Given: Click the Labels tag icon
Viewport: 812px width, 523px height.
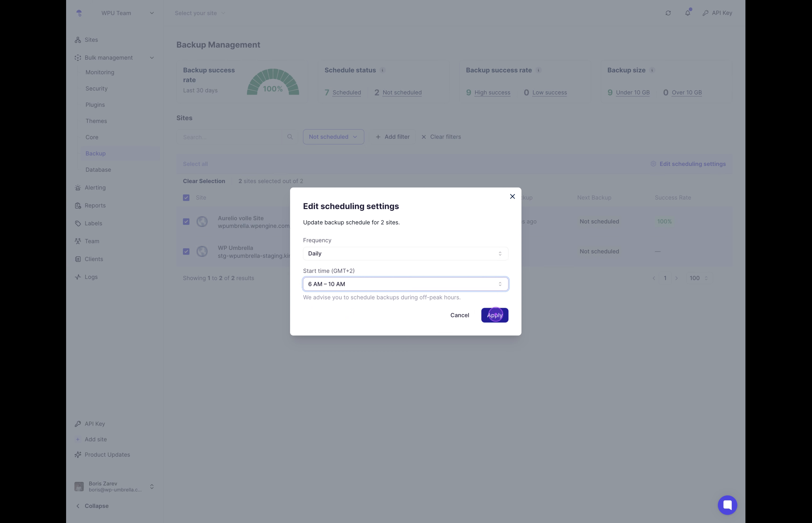Looking at the screenshot, I should coord(78,223).
